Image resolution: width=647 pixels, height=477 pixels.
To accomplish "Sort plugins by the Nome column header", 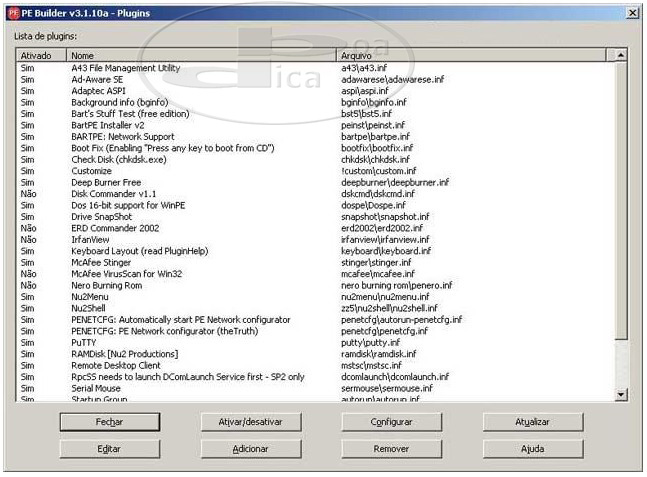I will click(200, 56).
